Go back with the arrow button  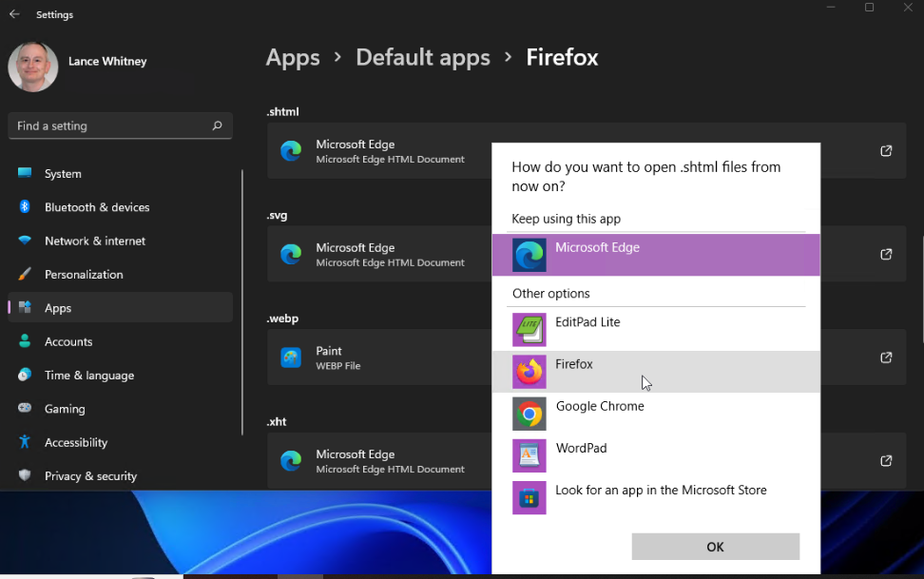12,14
